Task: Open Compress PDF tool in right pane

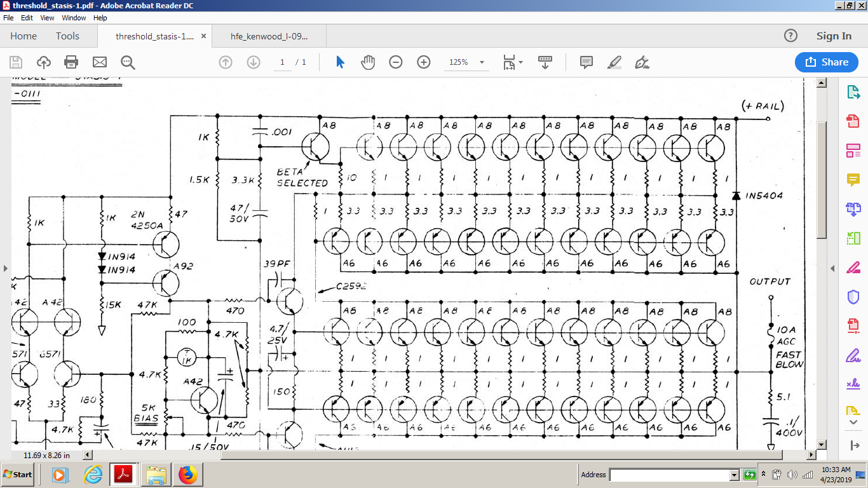Action: (853, 326)
